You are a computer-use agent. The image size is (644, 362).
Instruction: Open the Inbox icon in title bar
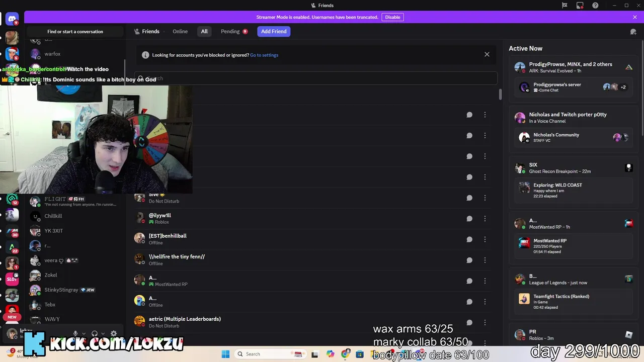580,6
